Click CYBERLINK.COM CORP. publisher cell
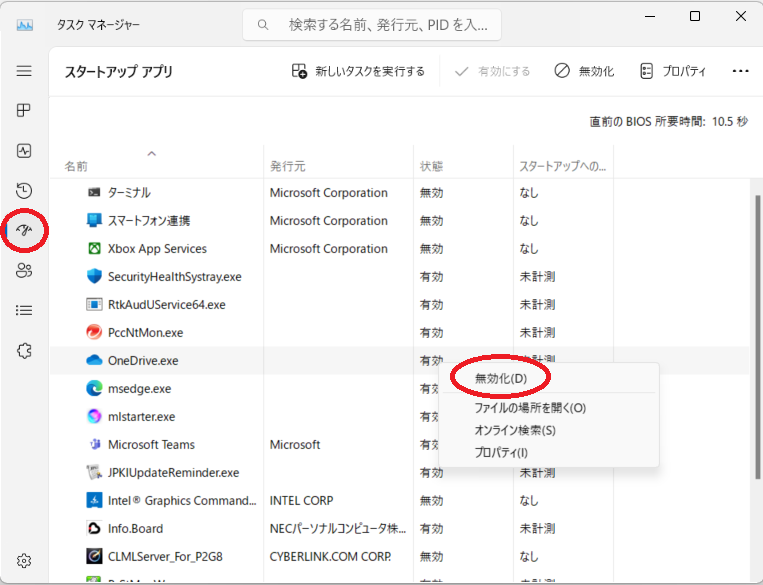763x585 pixels. (x=330, y=557)
